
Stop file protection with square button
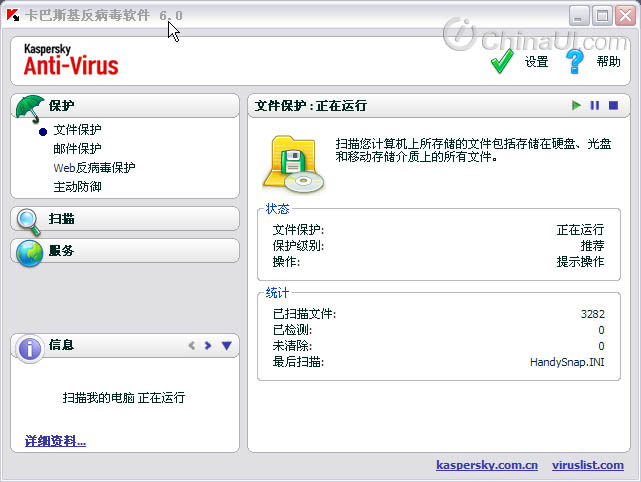click(613, 105)
